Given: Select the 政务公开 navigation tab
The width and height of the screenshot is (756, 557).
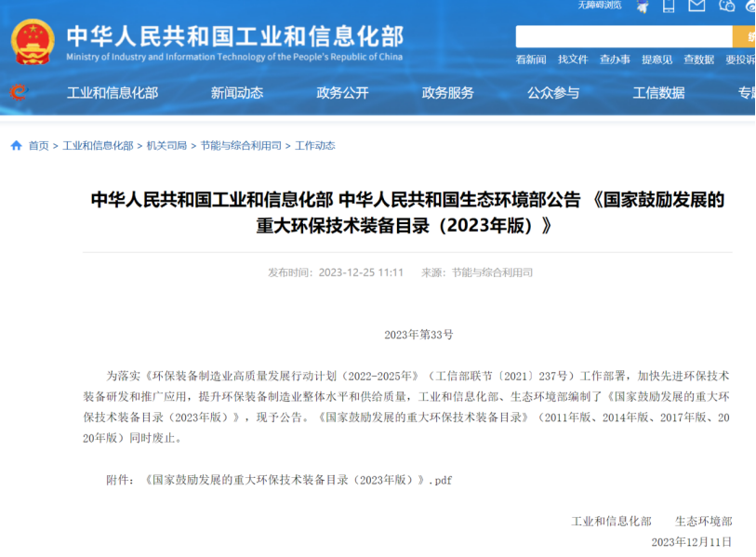Looking at the screenshot, I should (342, 93).
